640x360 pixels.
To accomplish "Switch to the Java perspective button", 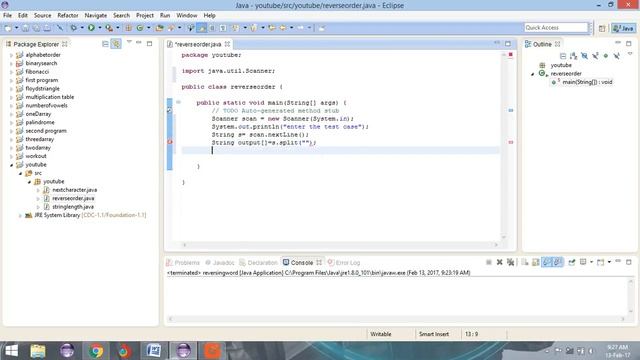I will click(624, 28).
